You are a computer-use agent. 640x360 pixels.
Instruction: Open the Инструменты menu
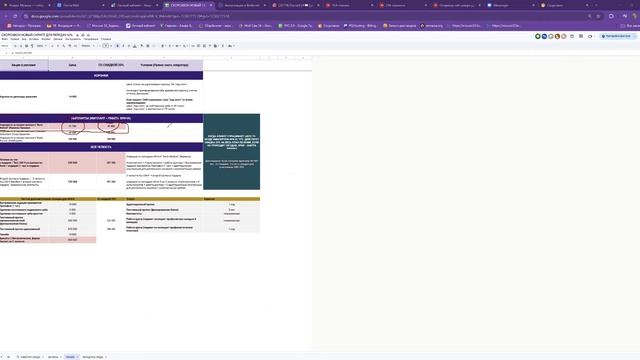pyautogui.click(x=73, y=39)
